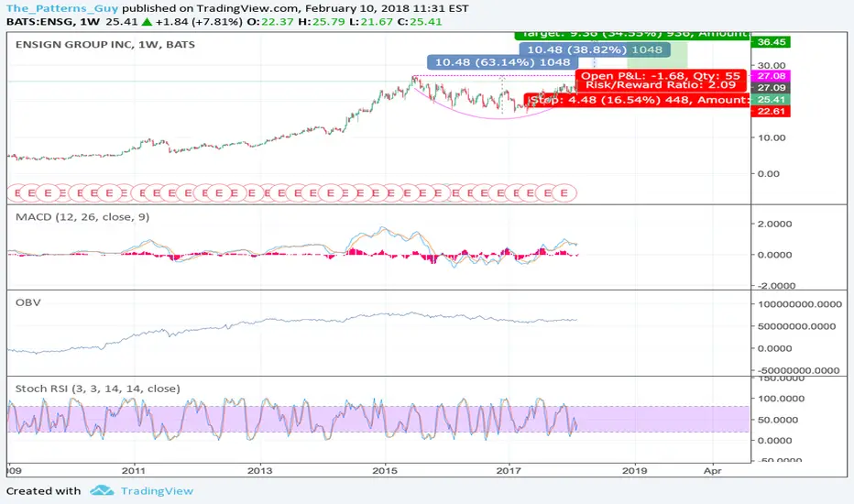Click the green up-triangle price change icon
The width and height of the screenshot is (854, 504).
click(x=147, y=22)
